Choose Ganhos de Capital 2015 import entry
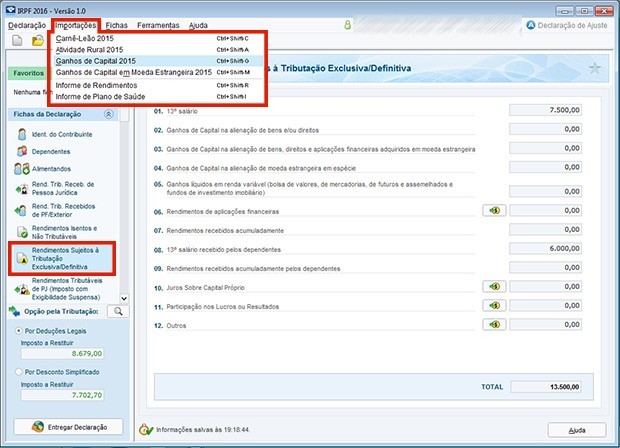Screen dimensions: 620x448 [x=158, y=61]
